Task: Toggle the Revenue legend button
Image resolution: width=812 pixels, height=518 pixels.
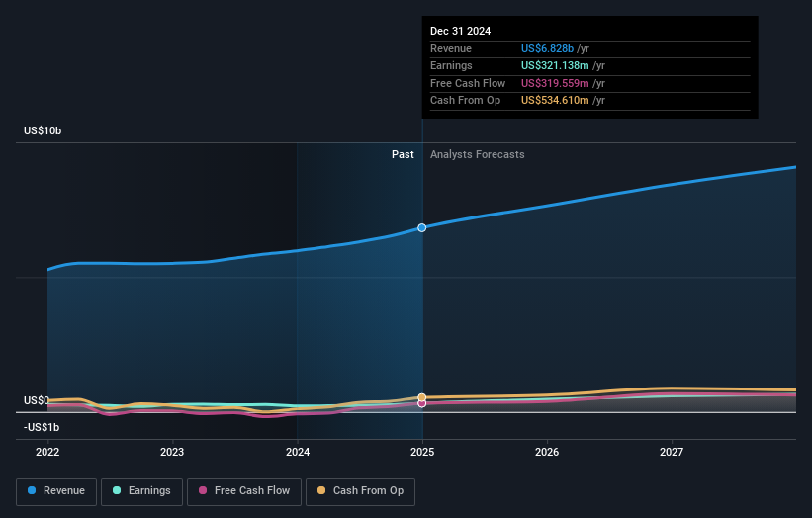Action: click(x=56, y=491)
